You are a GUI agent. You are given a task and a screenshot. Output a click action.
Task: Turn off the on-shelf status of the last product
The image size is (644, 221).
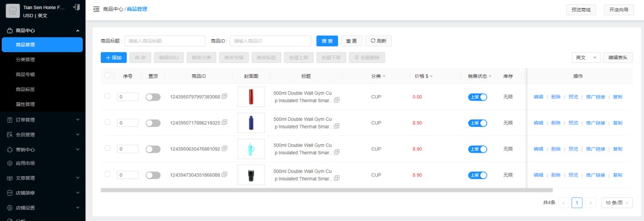pyautogui.click(x=477, y=175)
